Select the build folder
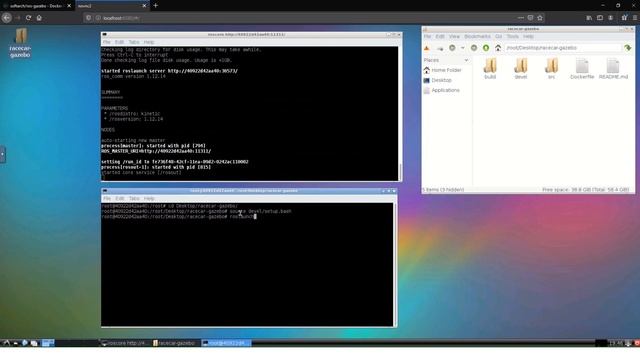 [490, 68]
